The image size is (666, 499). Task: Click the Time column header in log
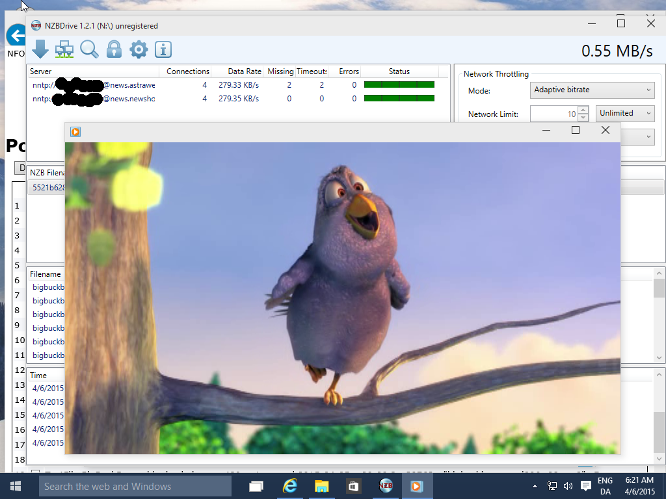tap(38, 375)
